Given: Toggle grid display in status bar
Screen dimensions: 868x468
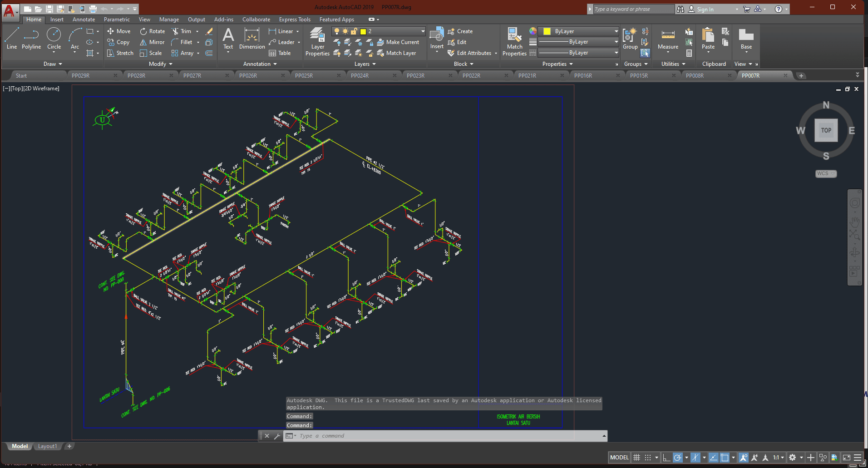Looking at the screenshot, I should 637,458.
